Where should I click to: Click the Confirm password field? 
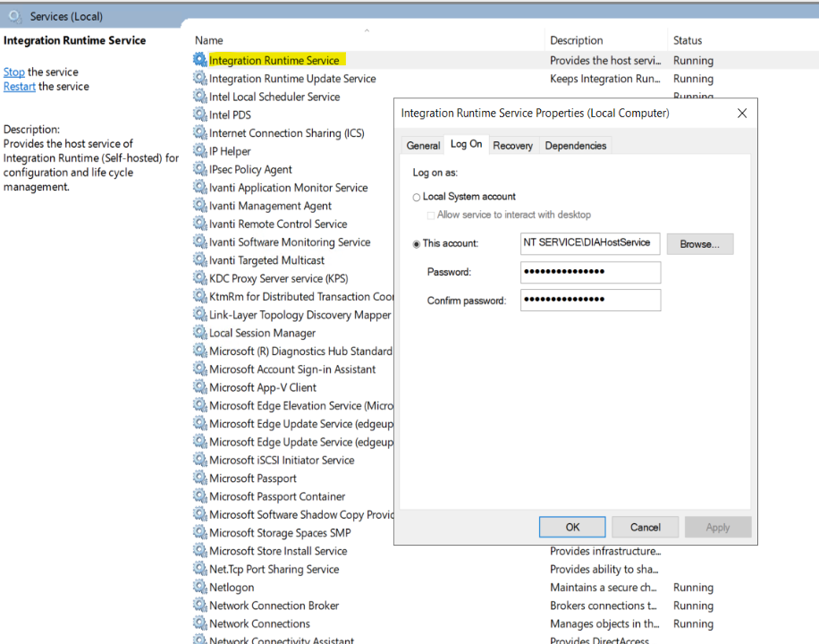(590, 300)
